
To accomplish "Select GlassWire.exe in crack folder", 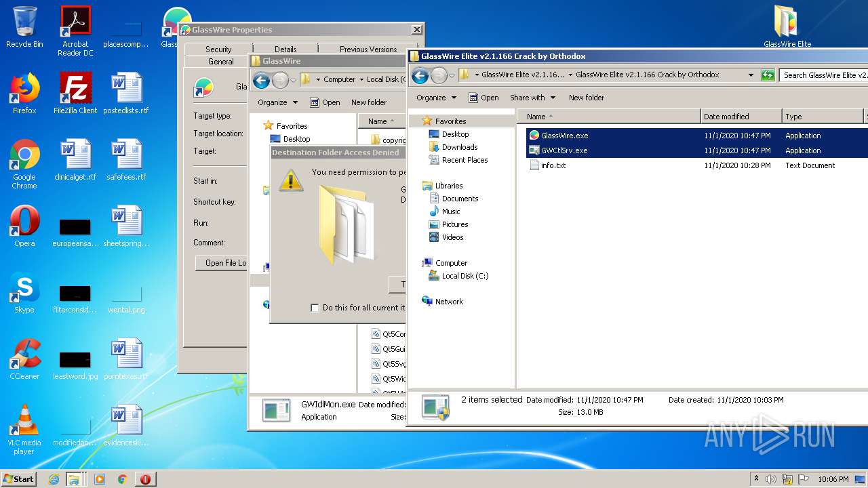I will (x=564, y=136).
